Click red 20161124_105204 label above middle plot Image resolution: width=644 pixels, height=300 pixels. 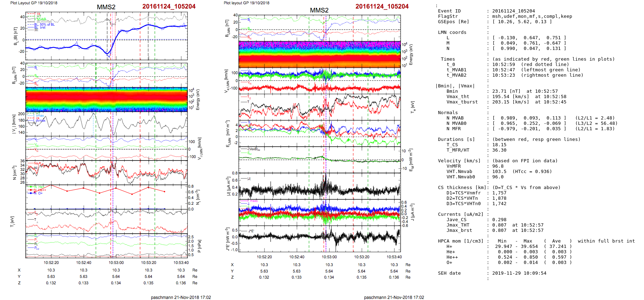click(x=382, y=6)
